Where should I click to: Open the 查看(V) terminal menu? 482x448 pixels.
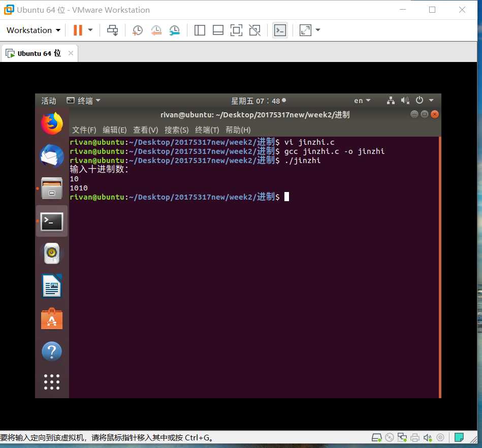[x=145, y=130]
